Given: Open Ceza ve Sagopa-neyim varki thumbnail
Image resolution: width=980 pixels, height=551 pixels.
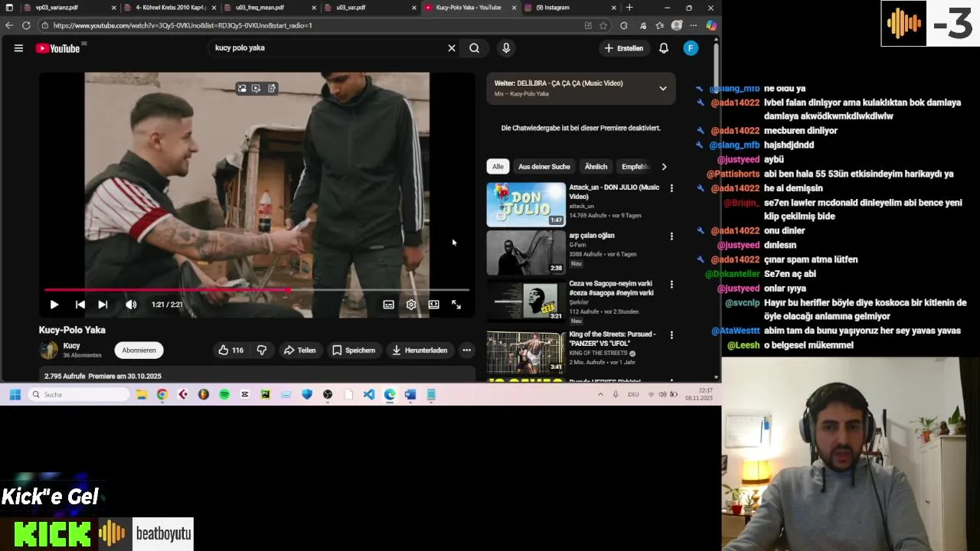Looking at the screenshot, I should click(526, 300).
